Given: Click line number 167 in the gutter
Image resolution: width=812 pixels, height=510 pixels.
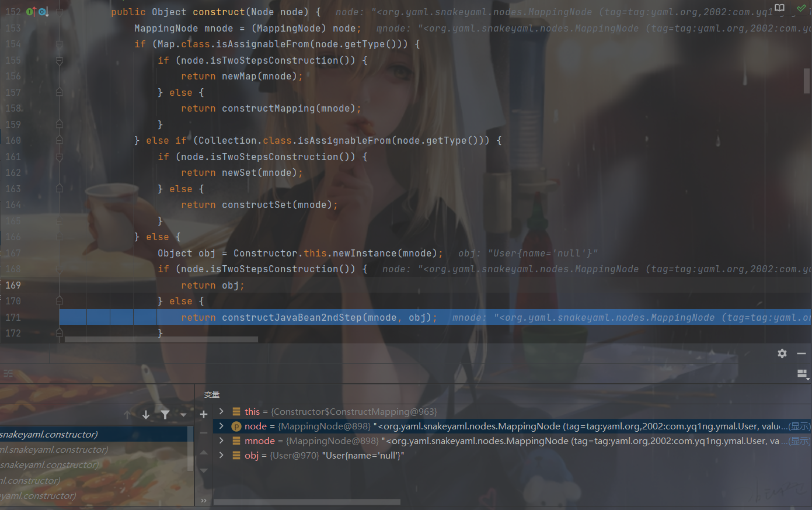Looking at the screenshot, I should pyautogui.click(x=13, y=253).
